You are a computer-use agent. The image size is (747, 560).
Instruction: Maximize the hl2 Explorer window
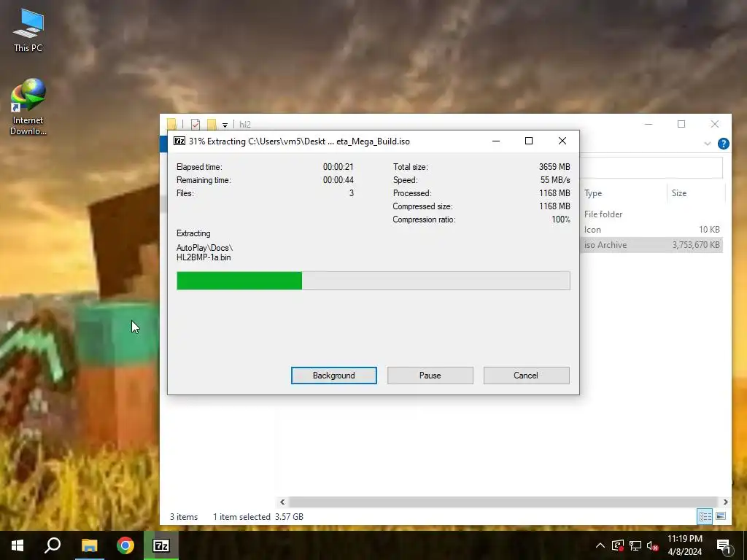(x=681, y=124)
